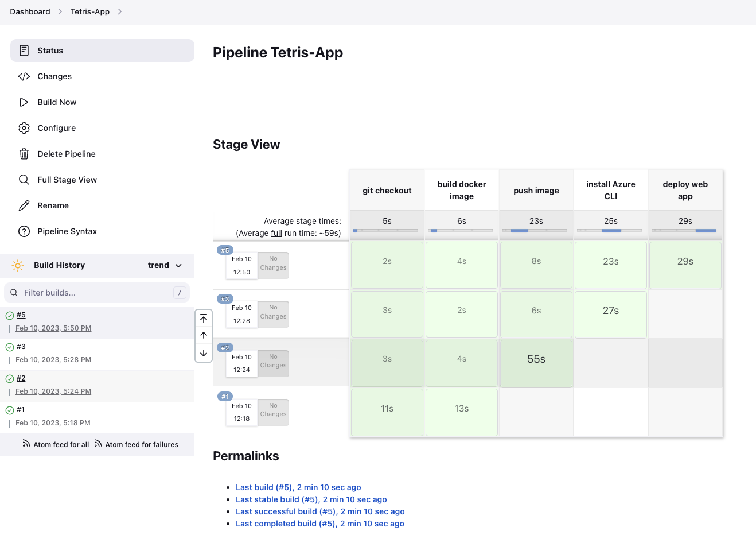Jump to top of build history

pos(204,319)
